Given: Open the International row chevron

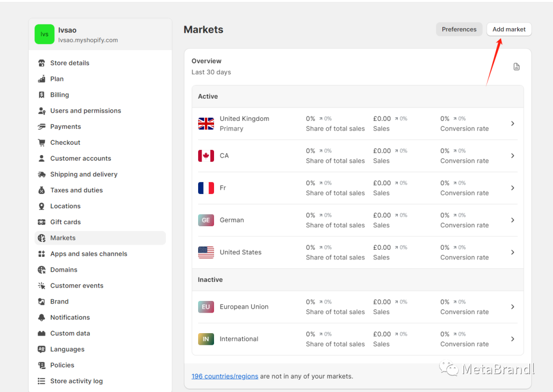Looking at the screenshot, I should [513, 339].
